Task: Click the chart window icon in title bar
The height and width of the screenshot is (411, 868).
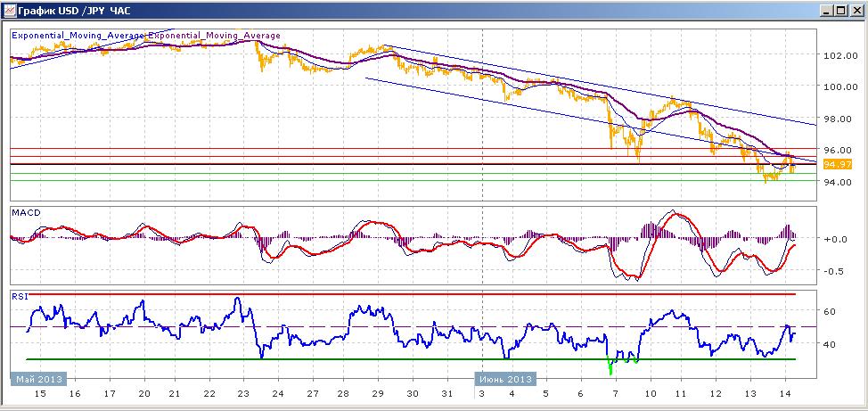Action: coord(10,11)
